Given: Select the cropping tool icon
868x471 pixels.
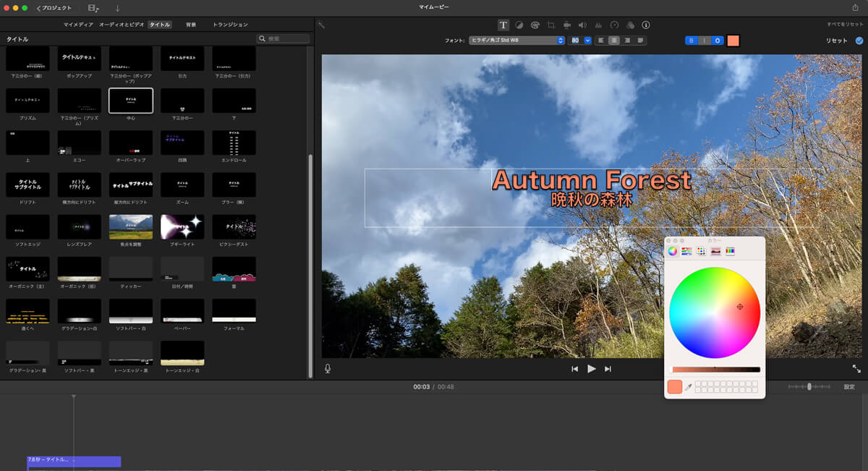Looking at the screenshot, I should click(x=551, y=25).
